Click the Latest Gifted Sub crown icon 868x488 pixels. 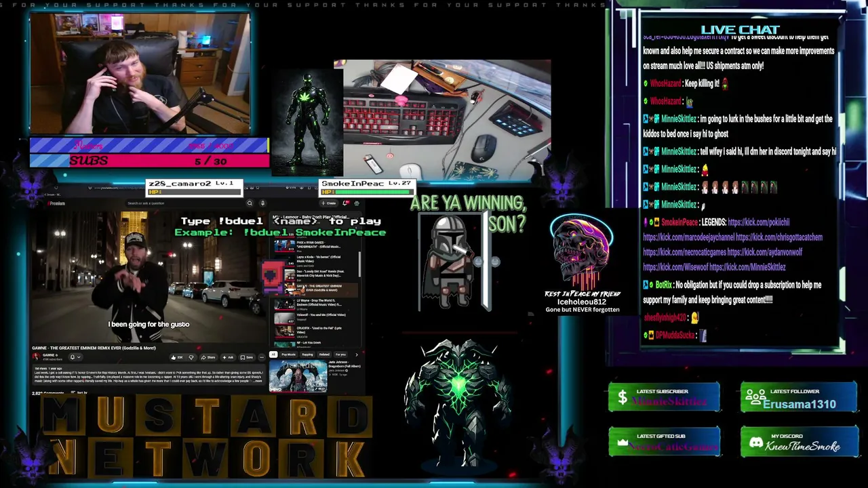(x=623, y=443)
